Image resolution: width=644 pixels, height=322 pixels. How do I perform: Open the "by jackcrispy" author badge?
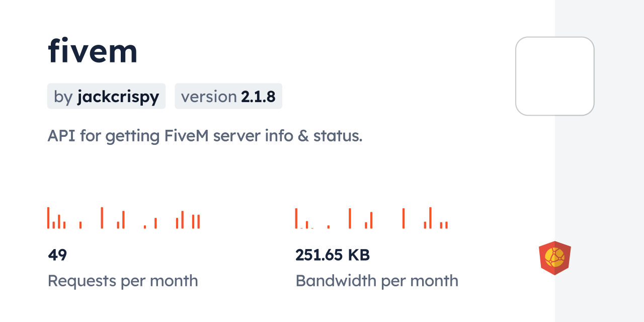pos(106,96)
